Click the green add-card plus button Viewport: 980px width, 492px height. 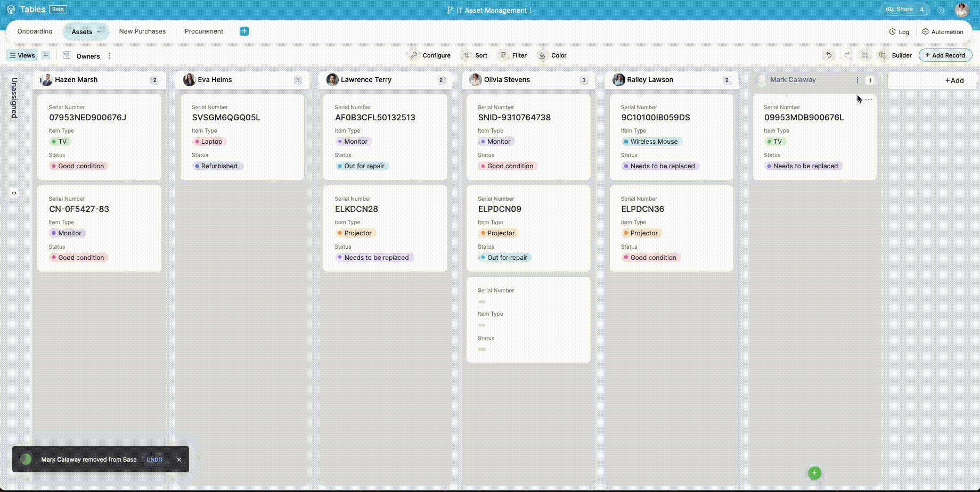814,473
